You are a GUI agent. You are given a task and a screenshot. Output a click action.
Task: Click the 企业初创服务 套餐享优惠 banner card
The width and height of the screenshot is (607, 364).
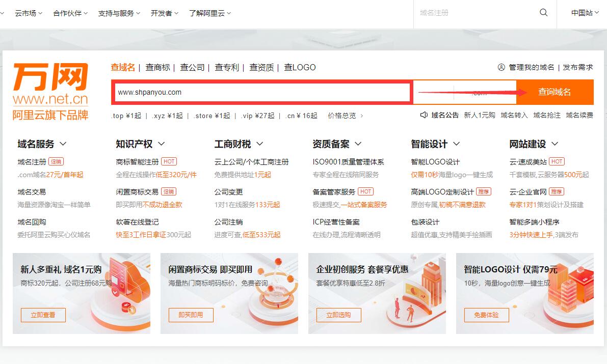(x=377, y=293)
